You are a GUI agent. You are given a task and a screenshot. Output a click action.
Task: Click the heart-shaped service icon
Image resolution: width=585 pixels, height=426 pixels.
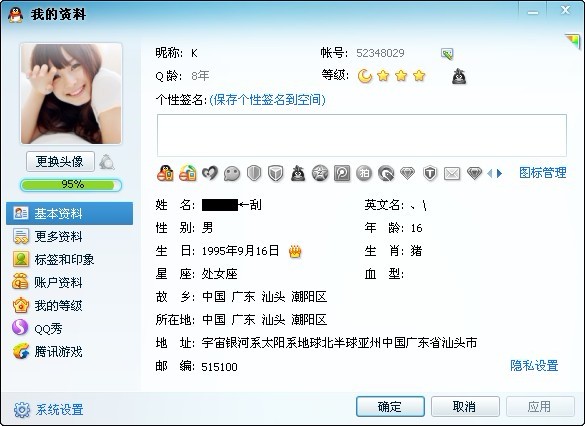(x=210, y=173)
